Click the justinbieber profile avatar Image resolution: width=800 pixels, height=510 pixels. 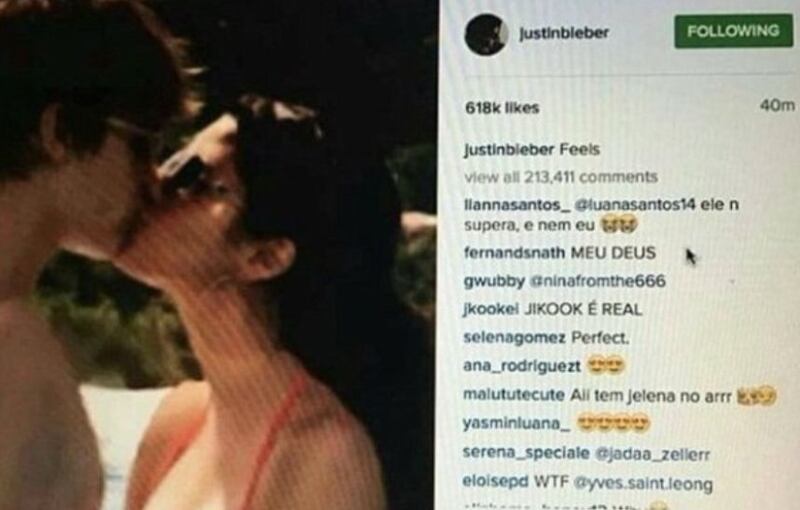[486, 34]
